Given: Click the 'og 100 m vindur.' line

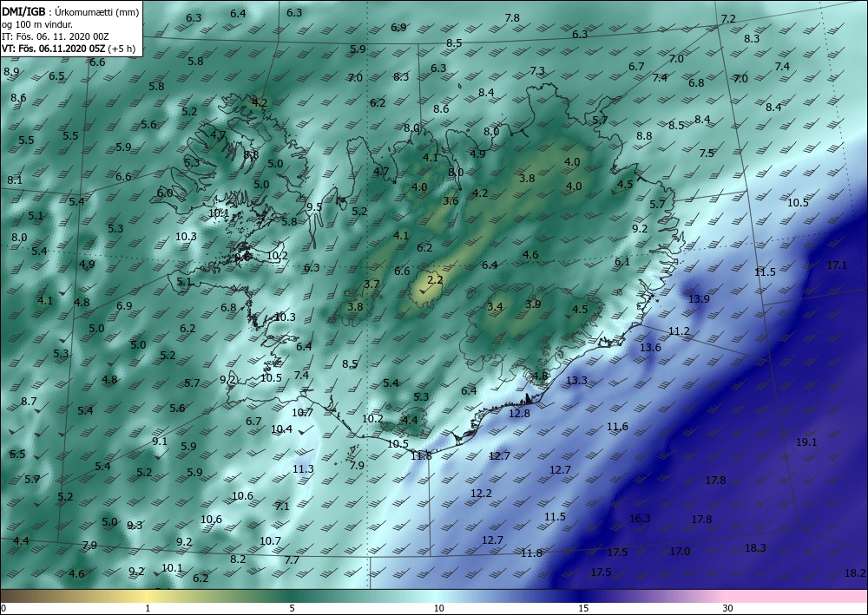Looking at the screenshot, I should tap(37, 23).
